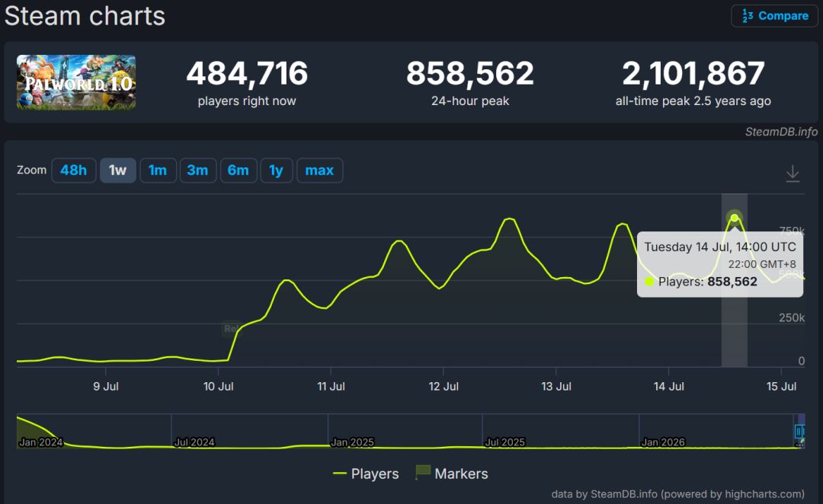823x504 pixels.
Task: Click the chart download icon
Action: [x=793, y=173]
